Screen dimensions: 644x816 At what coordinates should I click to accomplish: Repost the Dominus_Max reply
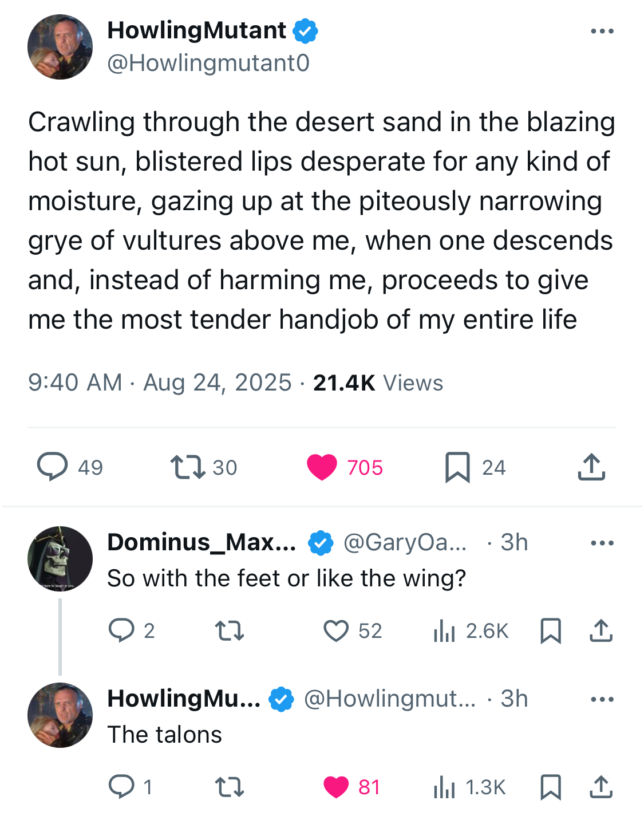tap(229, 630)
